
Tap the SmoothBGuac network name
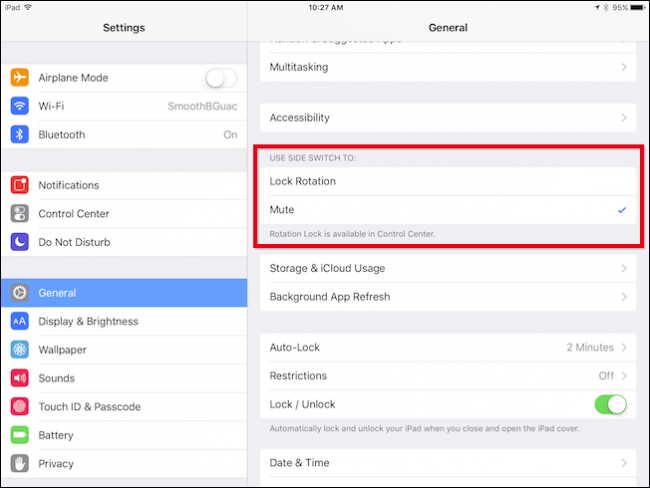202,106
